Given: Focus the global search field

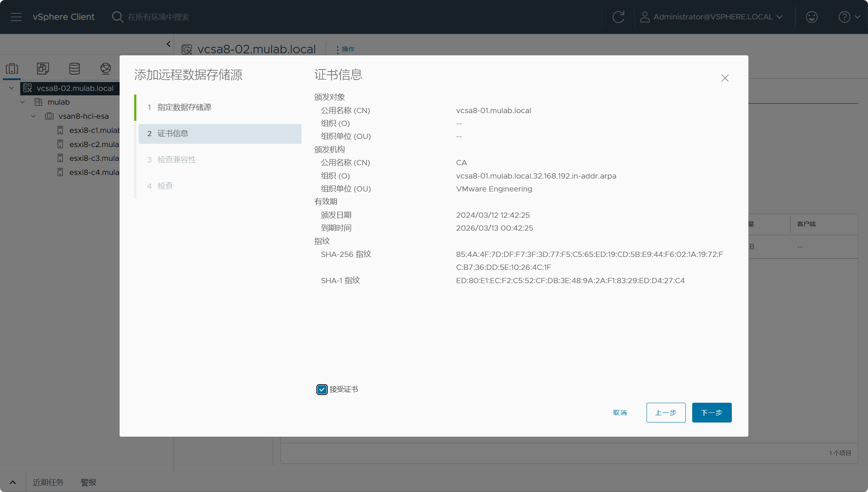Looking at the screenshot, I should pyautogui.click(x=158, y=17).
